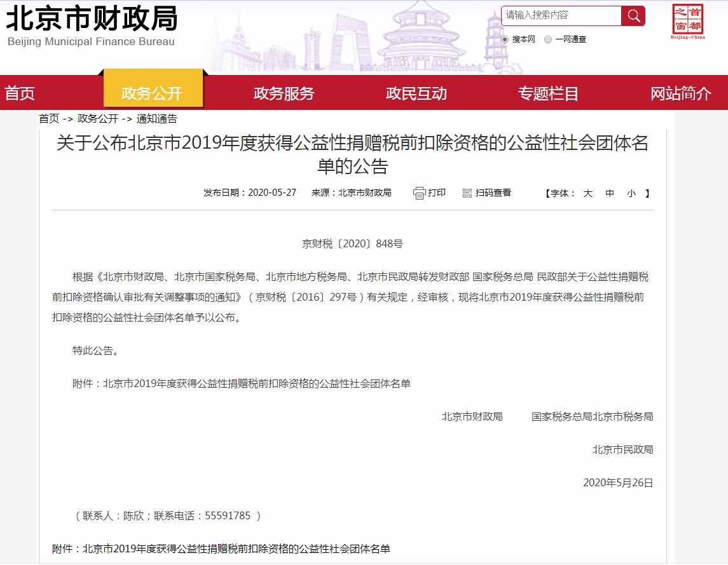
Task: Open the 首页 navigation tab
Action: coord(20,93)
